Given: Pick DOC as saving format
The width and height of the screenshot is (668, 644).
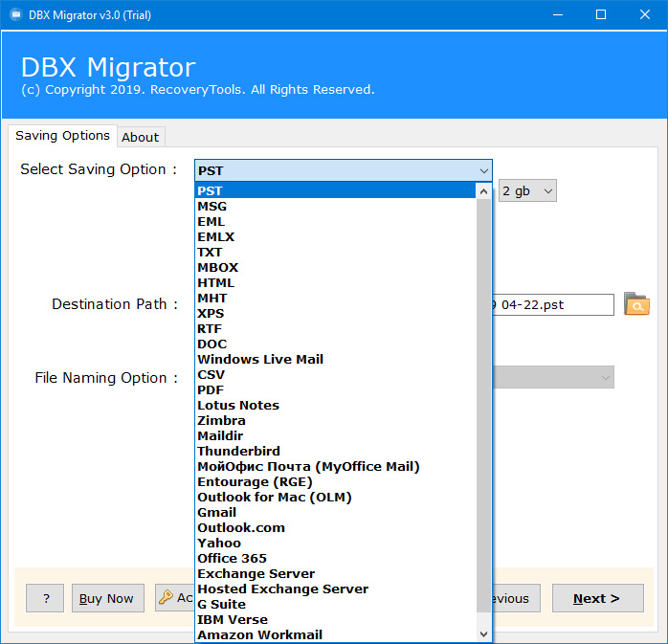Looking at the screenshot, I should click(335, 344).
